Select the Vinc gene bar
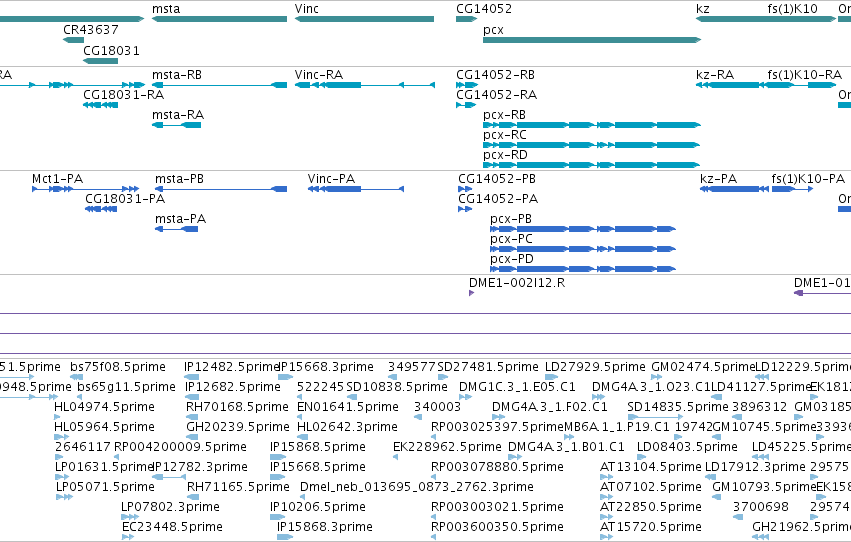The width and height of the screenshot is (851, 542). pyautogui.click(x=364, y=19)
